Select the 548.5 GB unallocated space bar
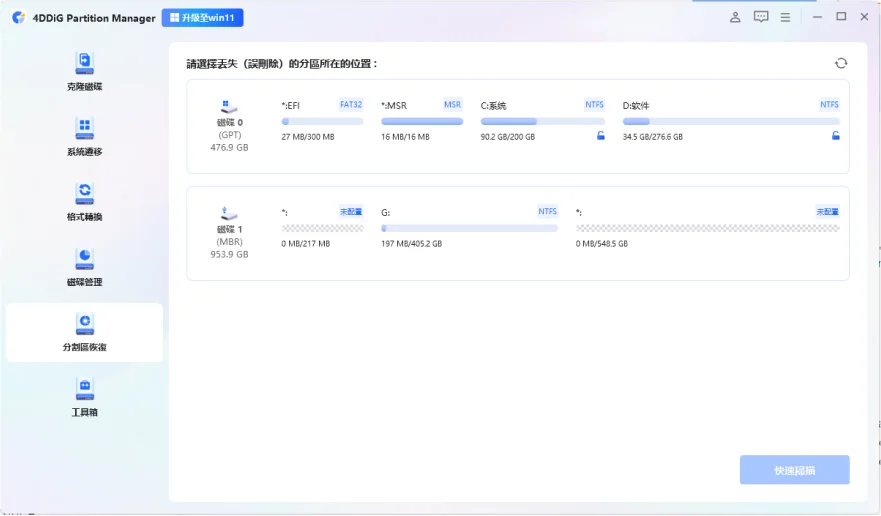The width and height of the screenshot is (881, 516). tap(707, 228)
